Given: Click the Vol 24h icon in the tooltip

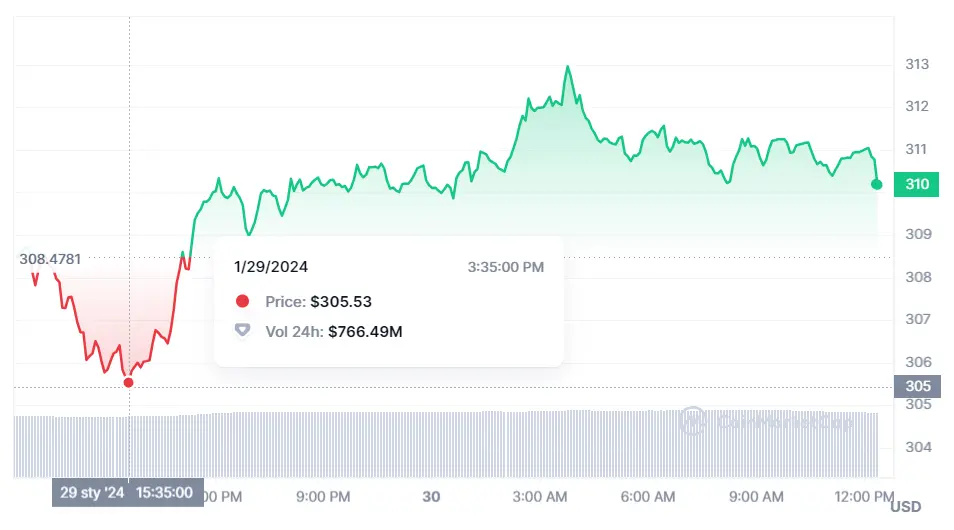Looking at the screenshot, I should point(242,331).
